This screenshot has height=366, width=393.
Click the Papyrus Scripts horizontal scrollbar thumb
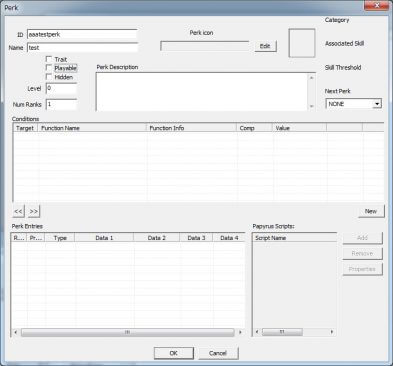(282, 332)
